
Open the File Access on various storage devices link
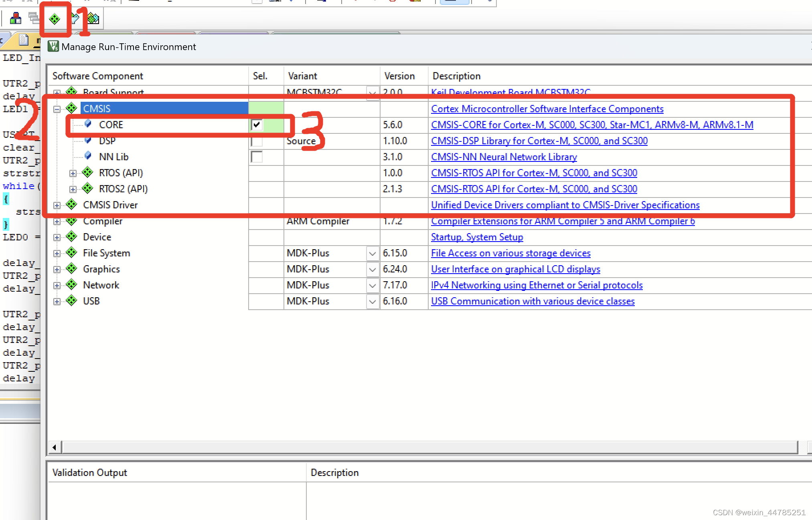pyautogui.click(x=511, y=253)
